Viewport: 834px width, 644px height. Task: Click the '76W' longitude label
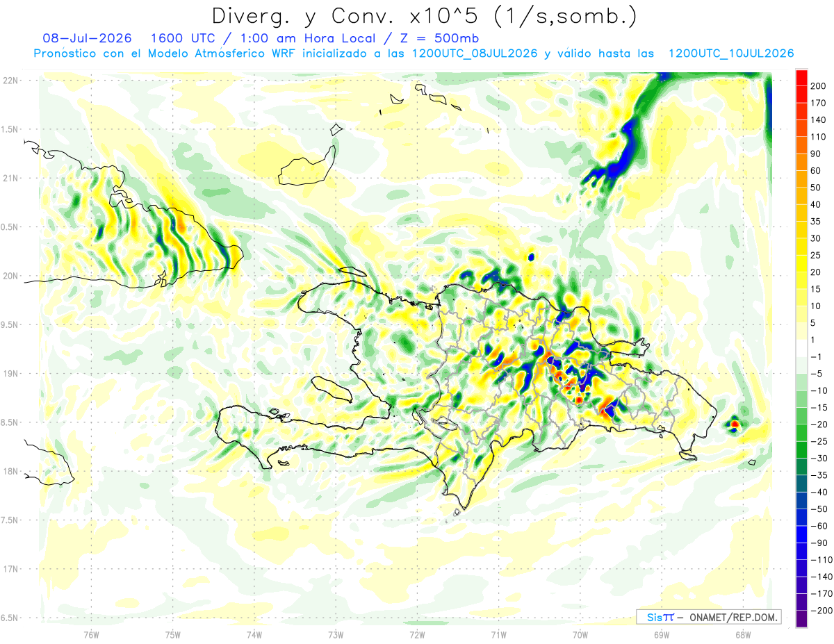click(x=92, y=634)
